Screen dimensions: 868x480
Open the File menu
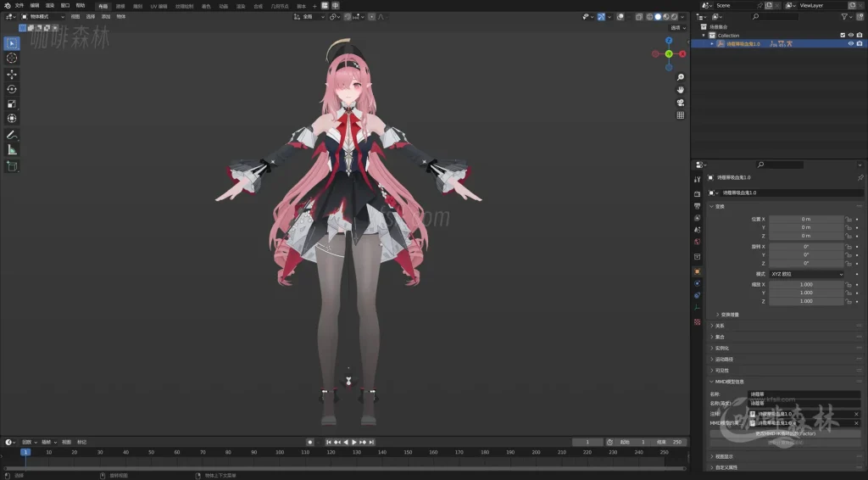click(19, 6)
